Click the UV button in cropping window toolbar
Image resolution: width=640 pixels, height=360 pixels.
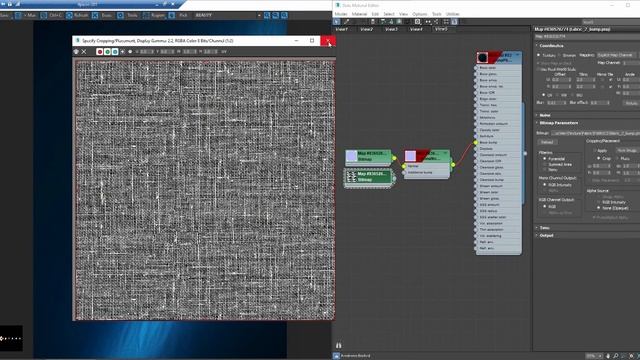(x=224, y=51)
